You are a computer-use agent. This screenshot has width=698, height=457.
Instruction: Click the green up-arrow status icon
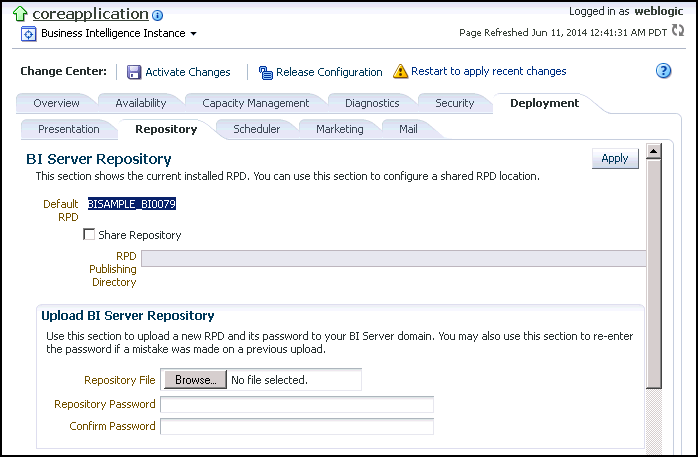(20, 14)
